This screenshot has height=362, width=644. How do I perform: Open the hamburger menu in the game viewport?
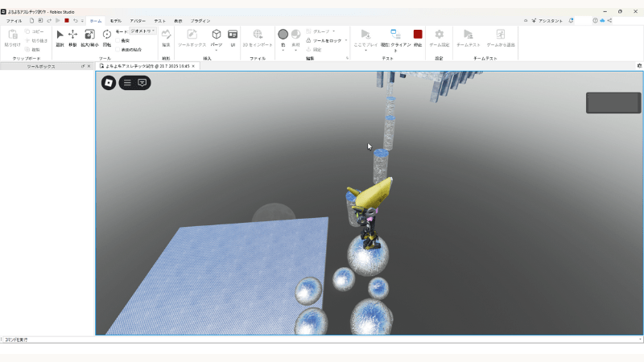click(127, 83)
